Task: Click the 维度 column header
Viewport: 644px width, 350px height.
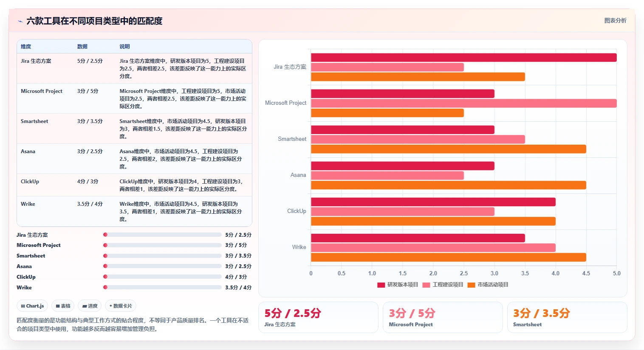Action: tap(26, 47)
